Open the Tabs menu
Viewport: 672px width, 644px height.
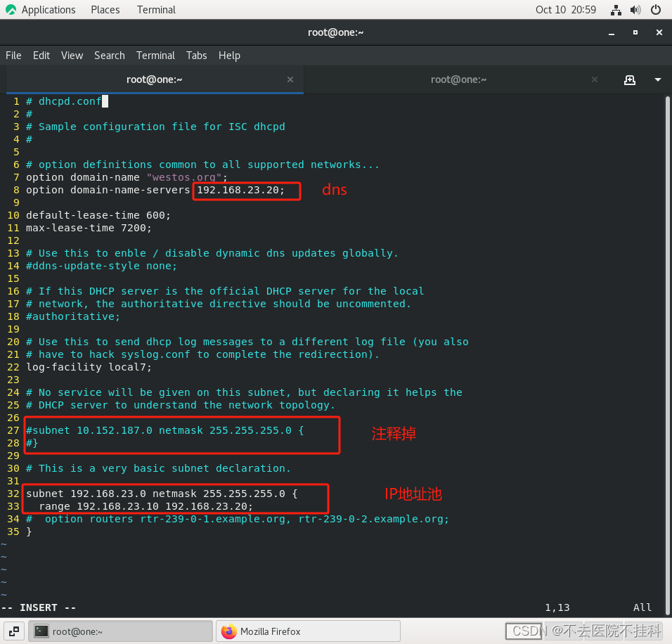click(x=196, y=56)
